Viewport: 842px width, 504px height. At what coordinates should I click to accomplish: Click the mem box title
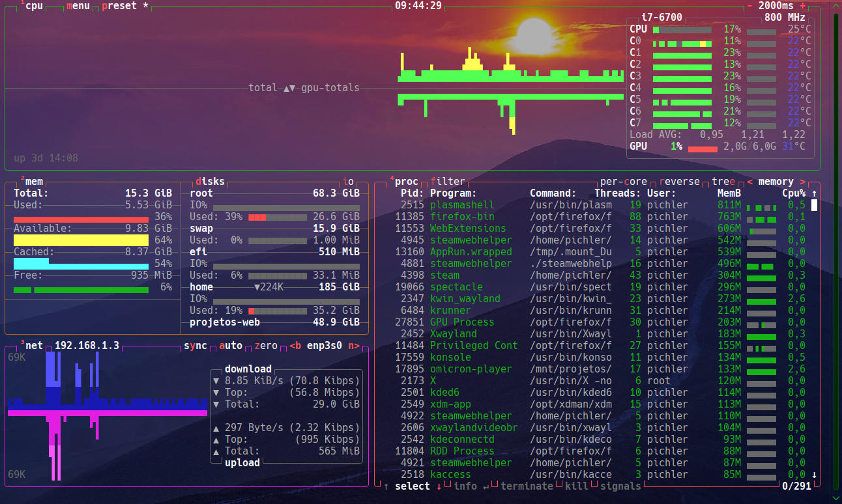tap(34, 182)
